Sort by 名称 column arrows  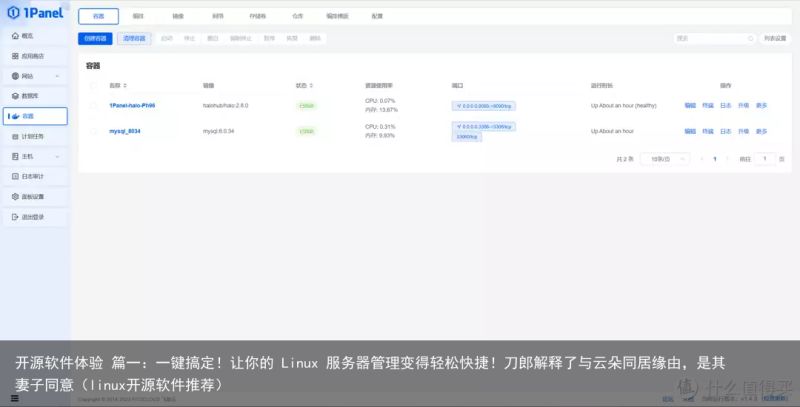(125, 86)
